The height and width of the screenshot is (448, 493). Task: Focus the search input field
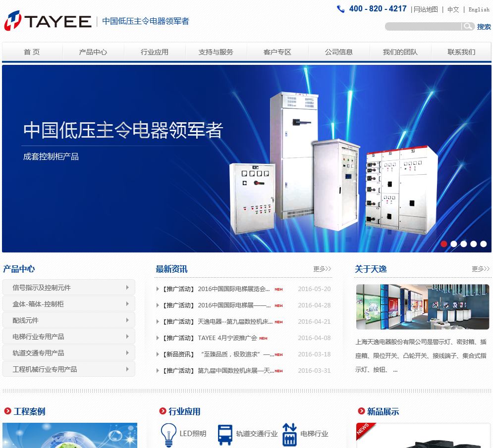(x=423, y=26)
